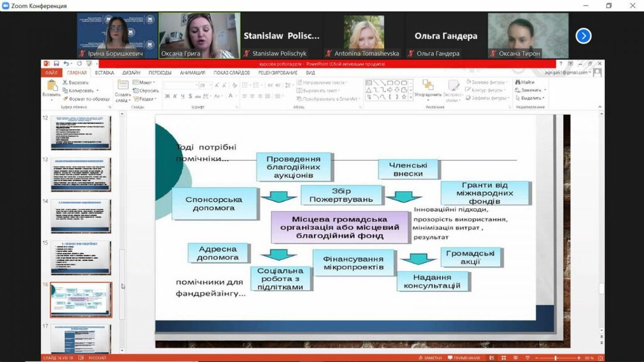Switch to the ВСТАВКА ribbon tab
The image size is (644, 362).
(x=104, y=73)
